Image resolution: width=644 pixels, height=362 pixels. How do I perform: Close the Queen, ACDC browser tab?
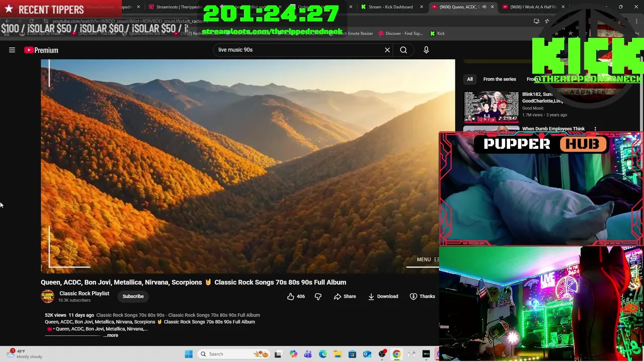point(492,7)
